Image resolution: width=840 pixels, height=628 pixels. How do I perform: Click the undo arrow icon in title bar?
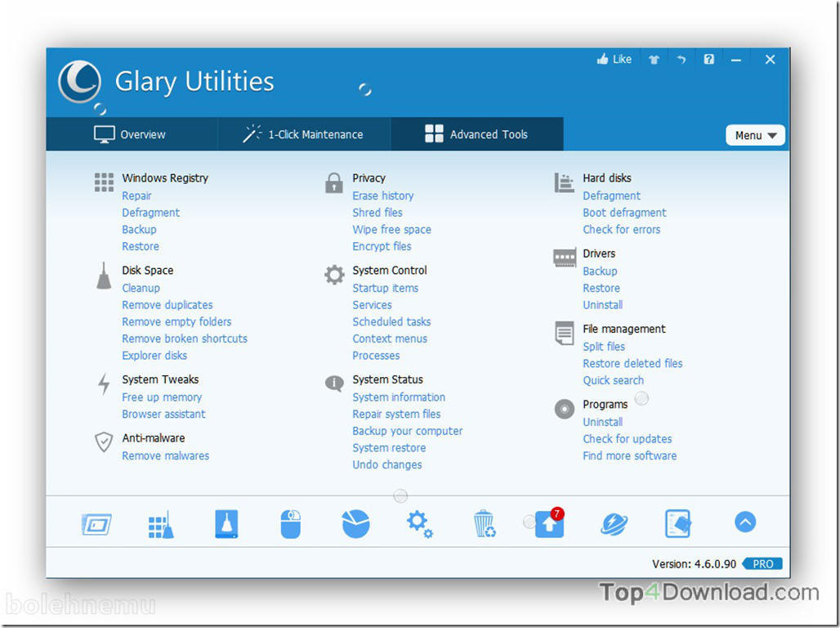[681, 60]
